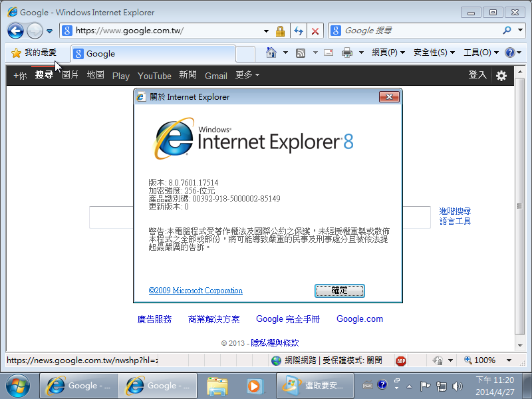Screen dimensions: 532x399
Task: Open the Google.com link
Action: pyautogui.click(x=360, y=319)
